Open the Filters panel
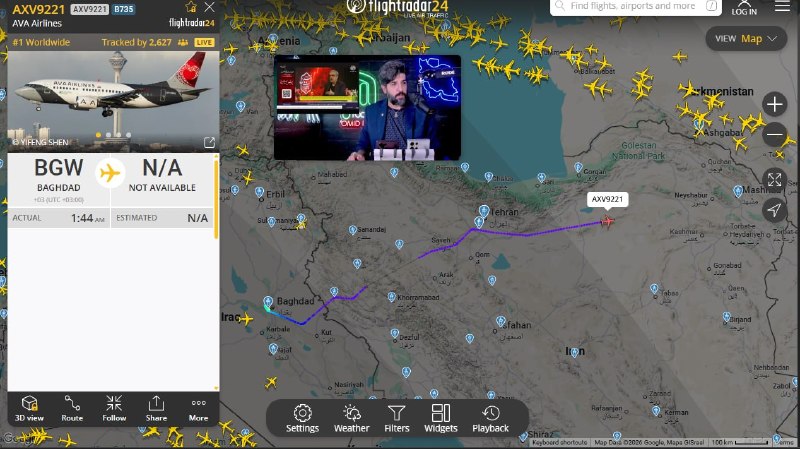 coord(396,418)
